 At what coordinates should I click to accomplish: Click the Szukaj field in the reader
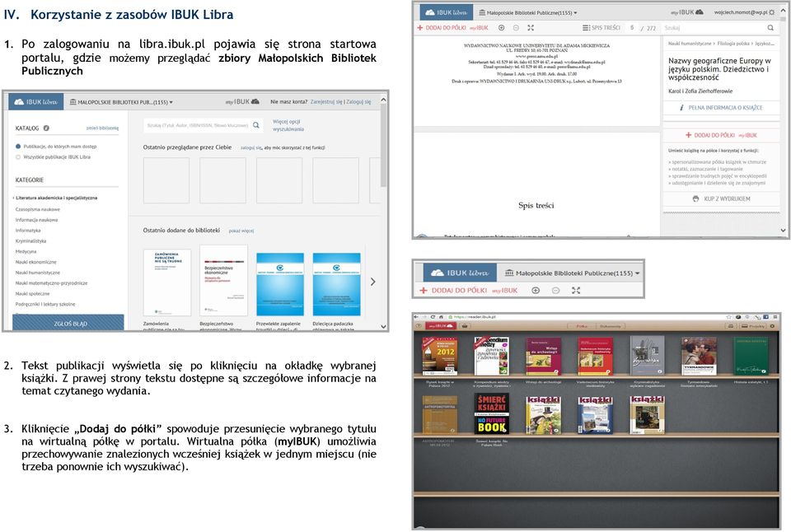714,28
